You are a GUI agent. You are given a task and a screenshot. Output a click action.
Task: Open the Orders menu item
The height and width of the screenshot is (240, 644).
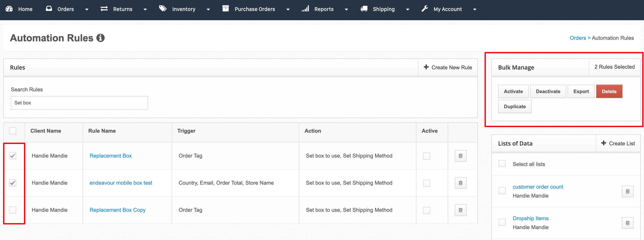(66, 9)
